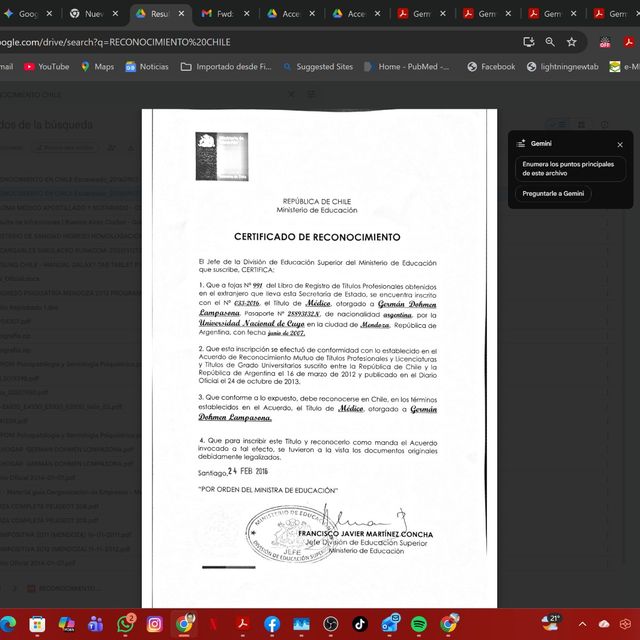
Task: Click the pink OFF extension icon
Action: (x=605, y=42)
